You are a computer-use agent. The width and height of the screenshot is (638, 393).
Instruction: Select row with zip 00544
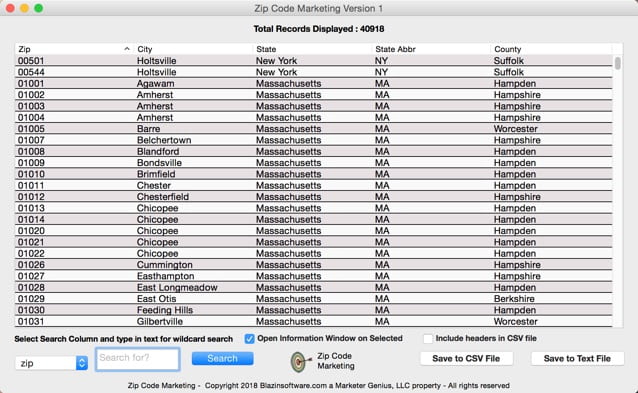313,72
